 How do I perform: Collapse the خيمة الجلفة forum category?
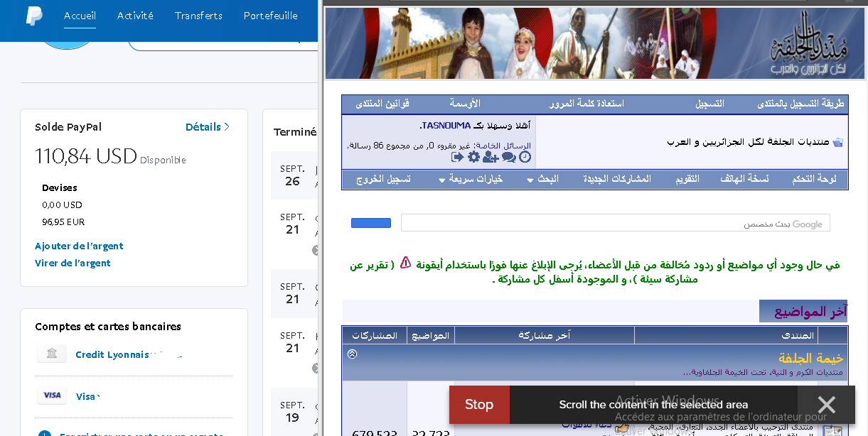(352, 354)
